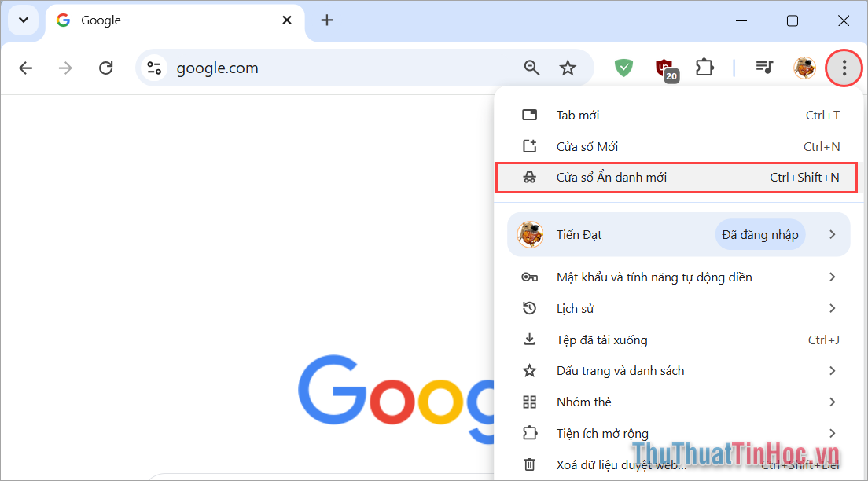Expand Lịch sử submenu chevron
The image size is (868, 481).
tap(832, 308)
